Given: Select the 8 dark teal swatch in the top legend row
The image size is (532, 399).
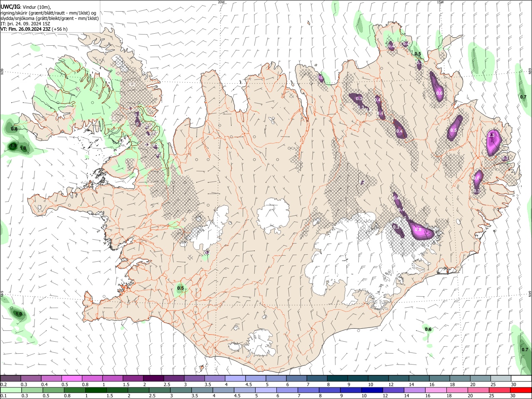Looking at the screenshot, I should (337, 378).
